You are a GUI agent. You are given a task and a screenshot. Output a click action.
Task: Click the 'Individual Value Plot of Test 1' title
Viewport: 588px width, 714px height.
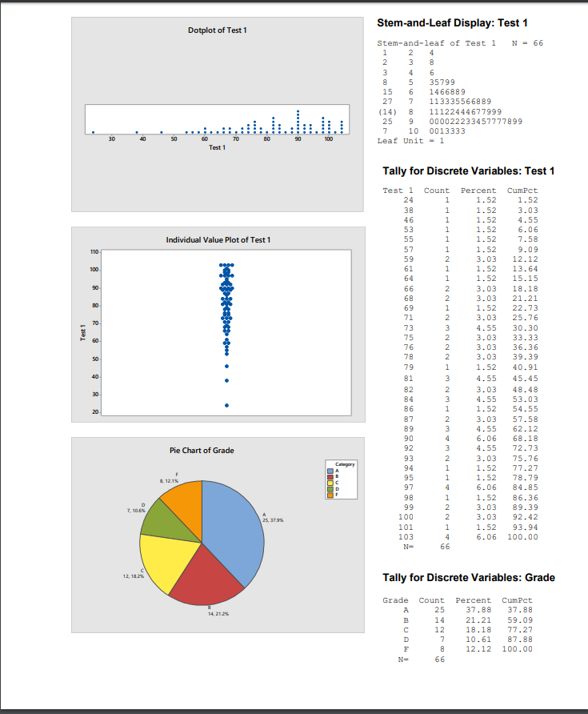pos(218,240)
